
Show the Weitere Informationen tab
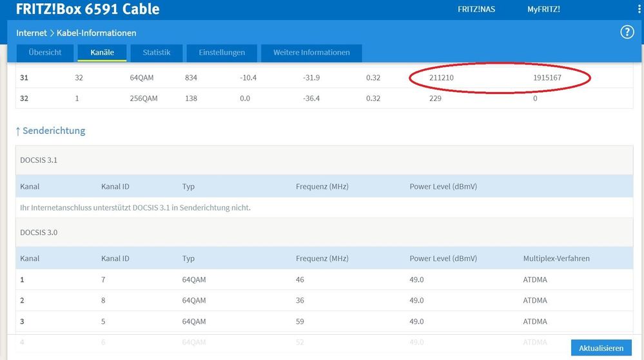[311, 53]
